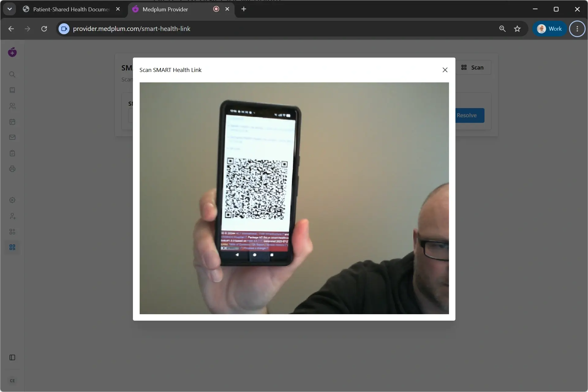Open the printer icon in sidebar

tap(12, 169)
